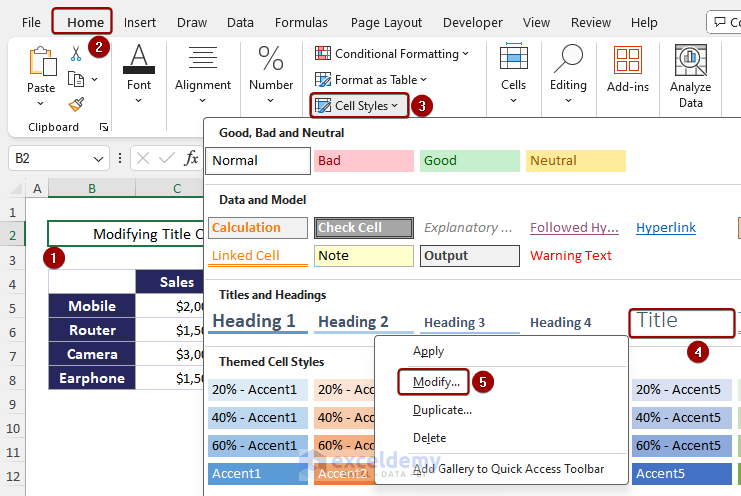This screenshot has width=741, height=496.
Task: Click the Add-ins icon
Action: point(628,60)
